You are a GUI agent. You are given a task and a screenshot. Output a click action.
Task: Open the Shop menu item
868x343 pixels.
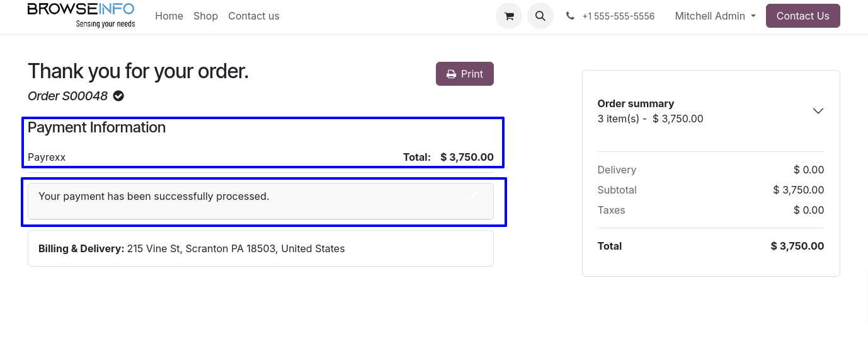click(205, 16)
